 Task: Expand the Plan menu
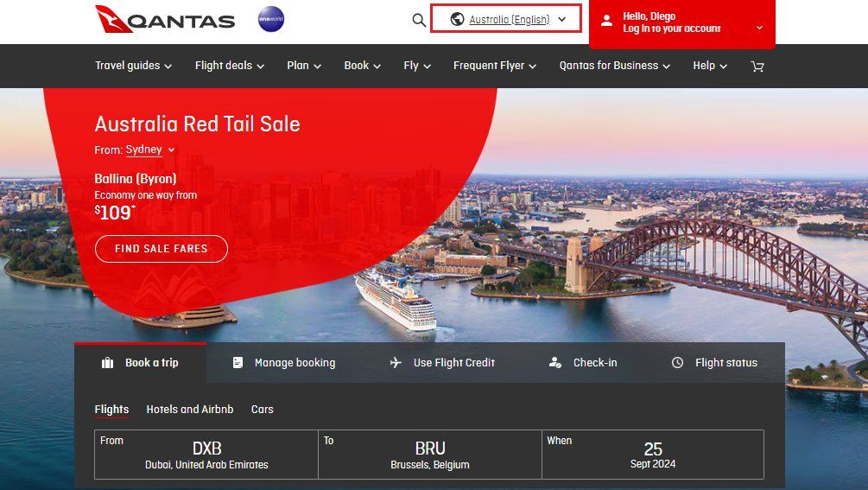click(304, 66)
